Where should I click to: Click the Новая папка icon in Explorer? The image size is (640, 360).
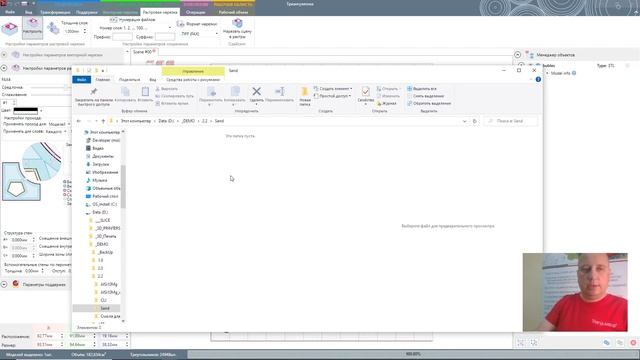coord(304,91)
